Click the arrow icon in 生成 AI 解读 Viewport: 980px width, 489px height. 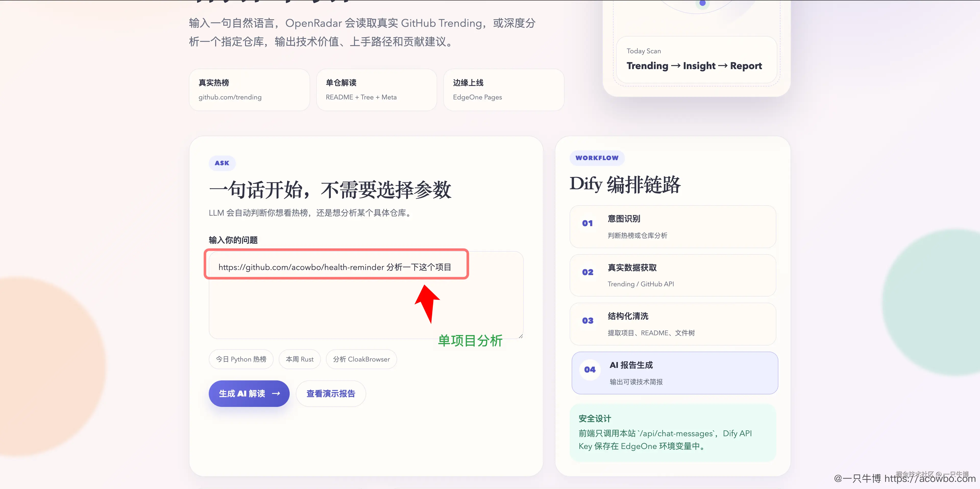(276, 394)
